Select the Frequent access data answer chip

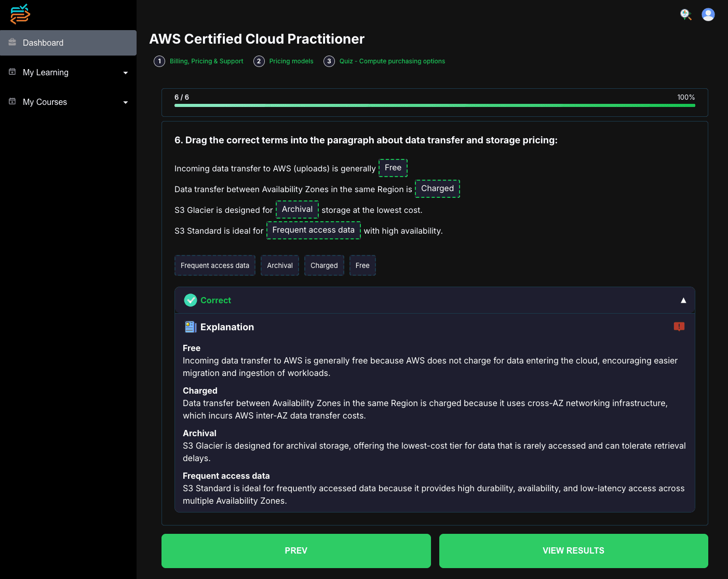point(214,265)
